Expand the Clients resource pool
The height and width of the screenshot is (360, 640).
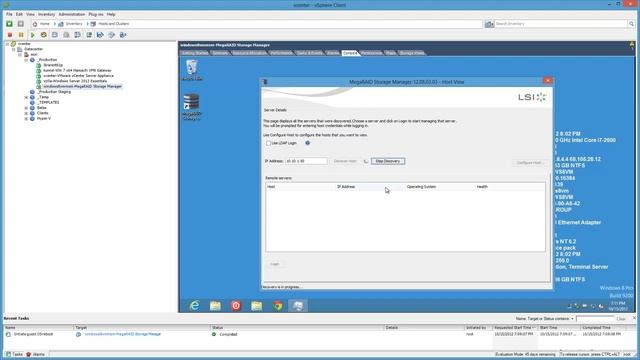tap(27, 113)
